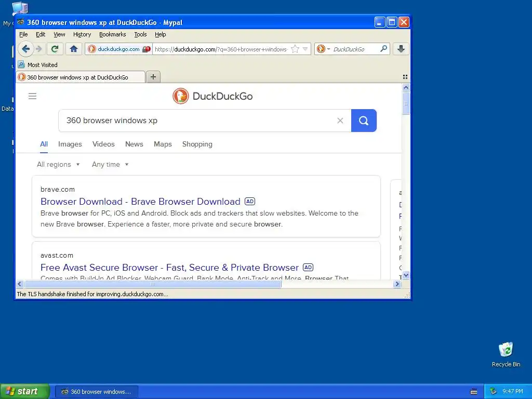
Task: Switch to the Images results tab
Action: click(70, 144)
